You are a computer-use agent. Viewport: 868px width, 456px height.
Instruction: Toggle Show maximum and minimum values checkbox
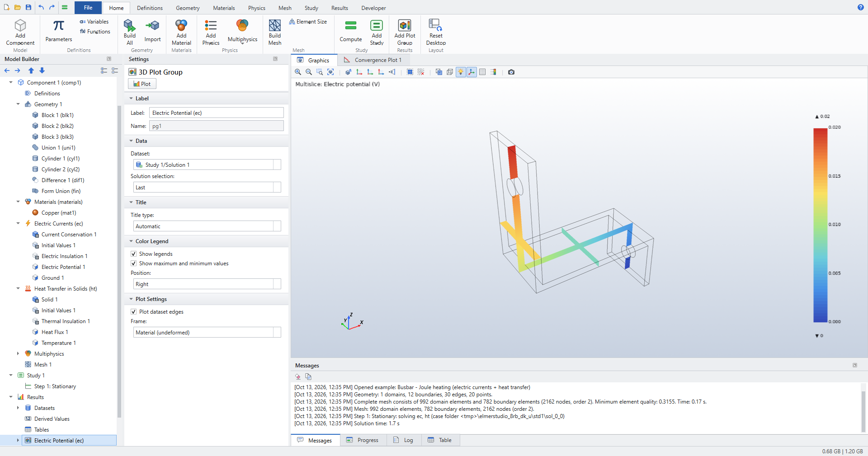[x=133, y=263]
